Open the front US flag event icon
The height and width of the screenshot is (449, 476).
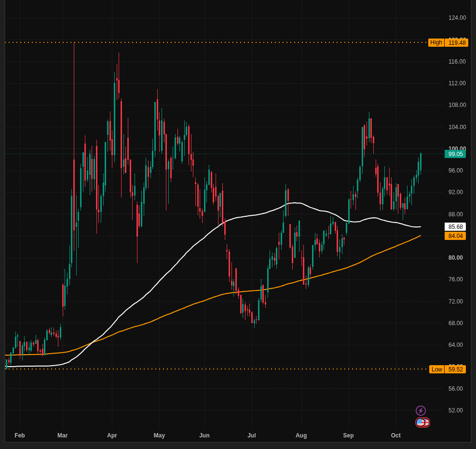(x=420, y=423)
